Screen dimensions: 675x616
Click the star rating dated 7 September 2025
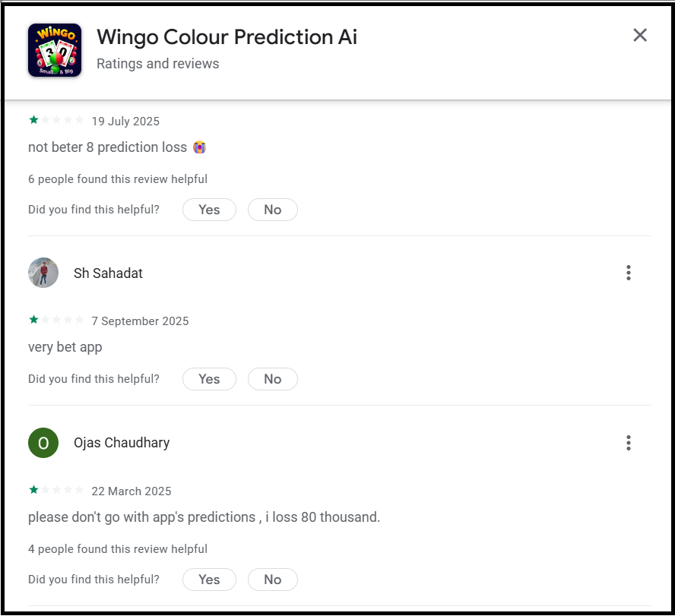pos(56,321)
